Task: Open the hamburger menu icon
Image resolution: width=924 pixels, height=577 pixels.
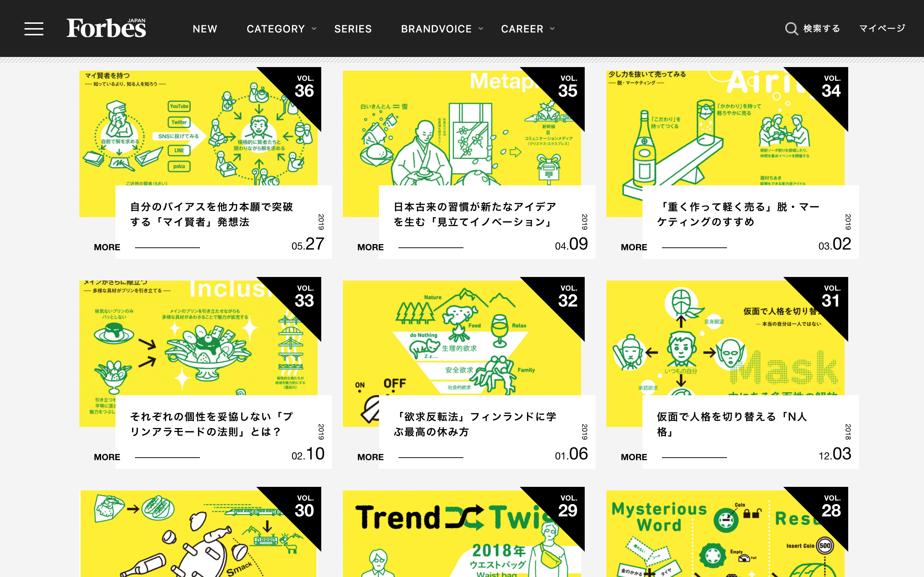Action: 34,28
